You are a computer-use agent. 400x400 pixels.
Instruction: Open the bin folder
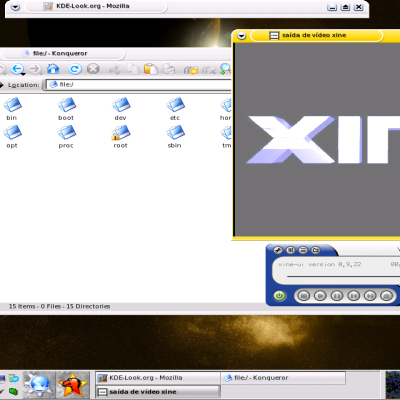click(12, 109)
